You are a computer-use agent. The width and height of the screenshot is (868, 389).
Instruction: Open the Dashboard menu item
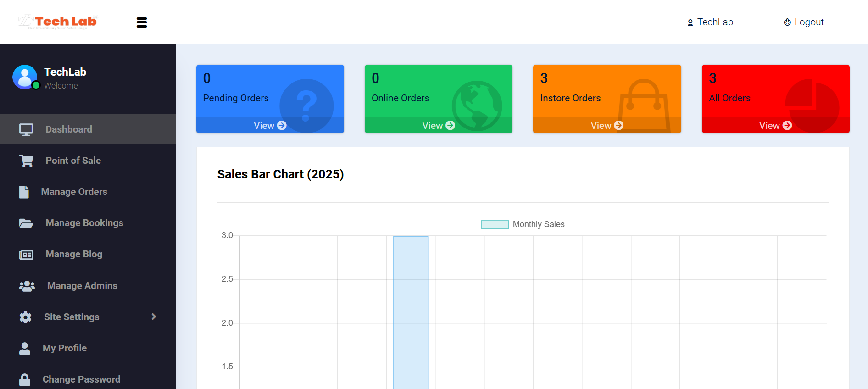(69, 129)
